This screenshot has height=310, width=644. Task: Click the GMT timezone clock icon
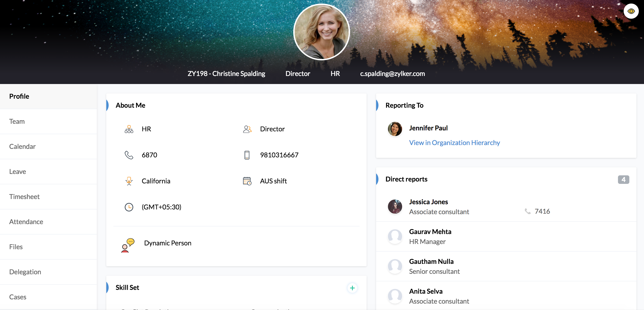129,207
